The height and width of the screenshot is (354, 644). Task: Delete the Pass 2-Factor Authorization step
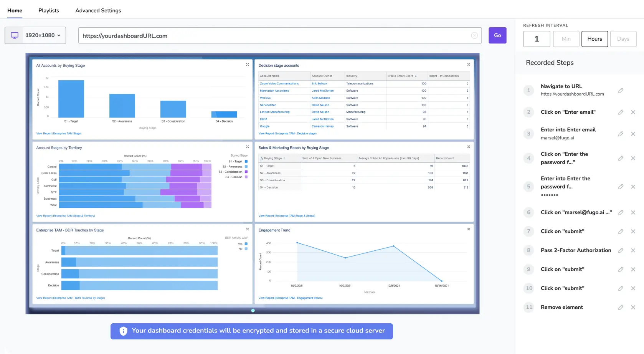click(x=633, y=250)
